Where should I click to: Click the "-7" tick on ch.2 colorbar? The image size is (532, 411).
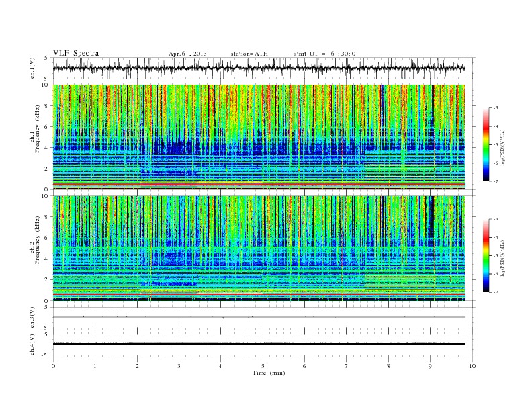point(496,292)
